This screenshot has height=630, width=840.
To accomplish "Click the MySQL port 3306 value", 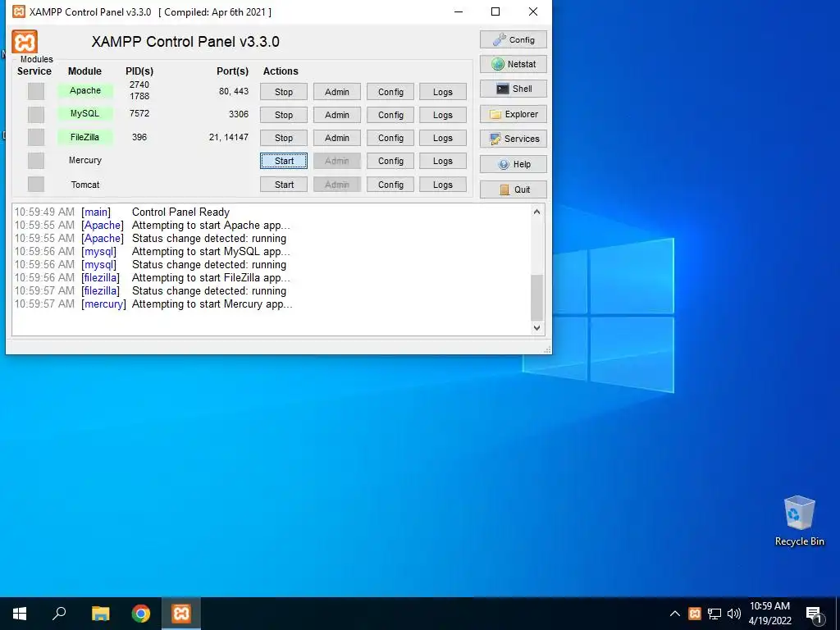I will [239, 114].
